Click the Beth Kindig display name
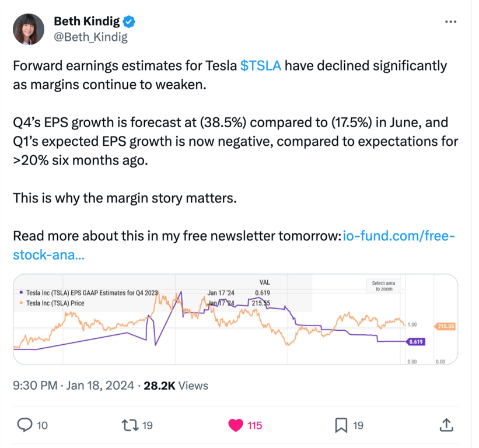 (86, 22)
